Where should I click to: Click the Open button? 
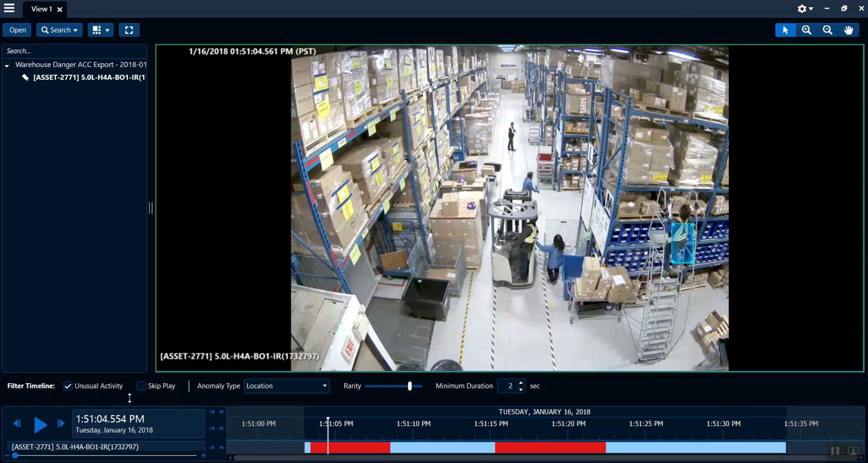click(17, 30)
